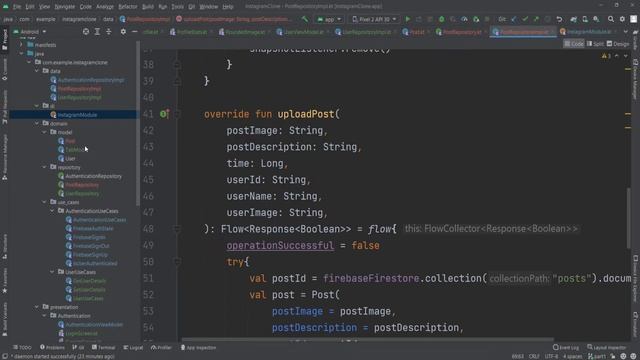
Task: Open the Android project view dropdown
Action: coord(30,32)
